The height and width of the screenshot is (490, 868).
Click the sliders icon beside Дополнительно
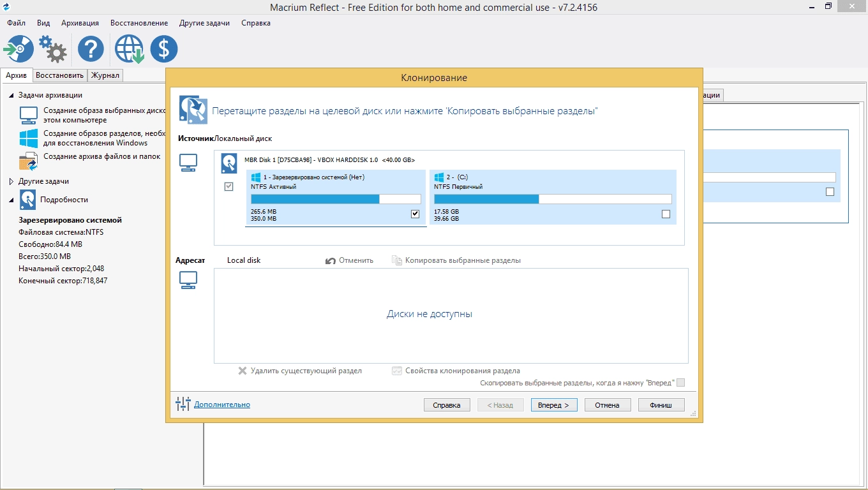pos(183,404)
